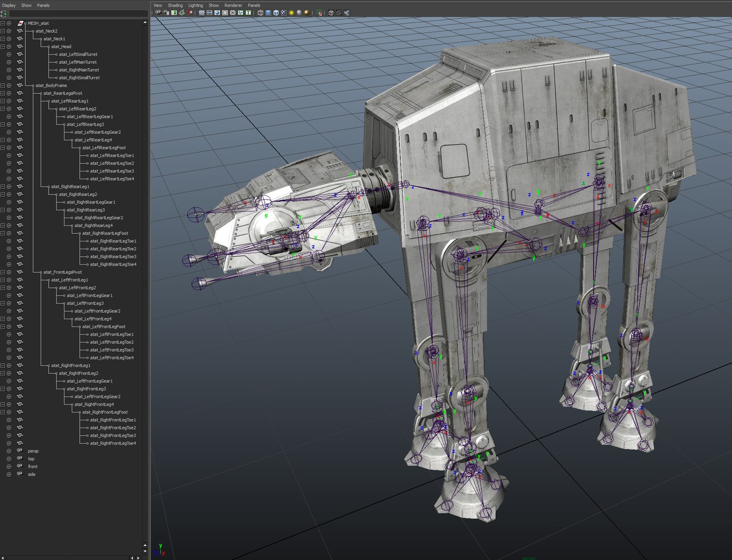Select atat_RightSmallTurret joint
Screen dimensions: 732x560
79,78
